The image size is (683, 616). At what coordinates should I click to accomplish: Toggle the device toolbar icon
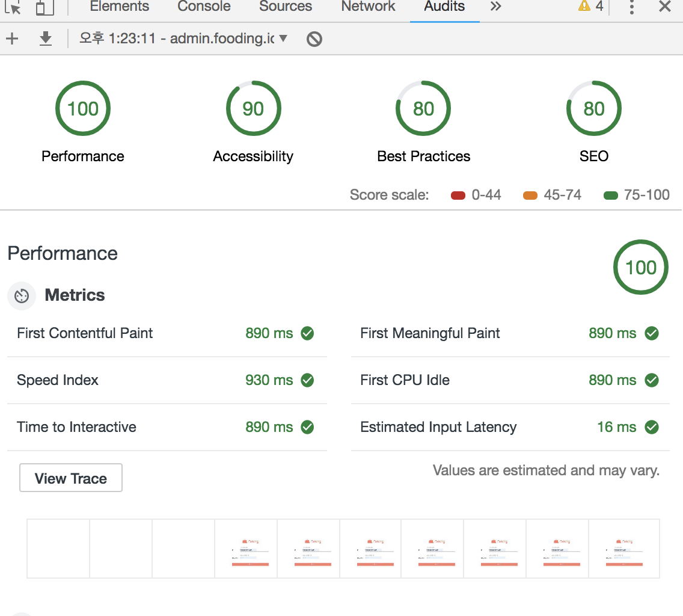tap(45, 7)
